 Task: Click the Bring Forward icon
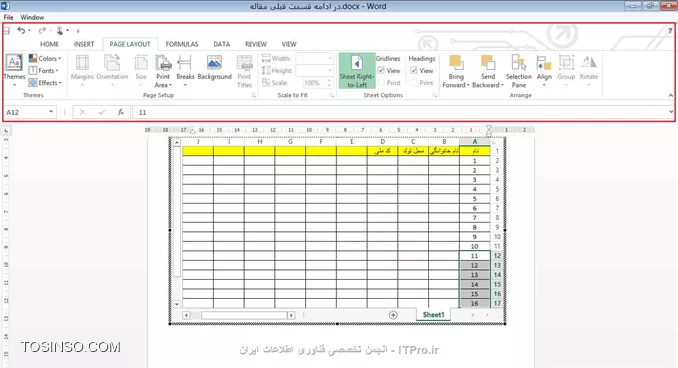[x=456, y=63]
